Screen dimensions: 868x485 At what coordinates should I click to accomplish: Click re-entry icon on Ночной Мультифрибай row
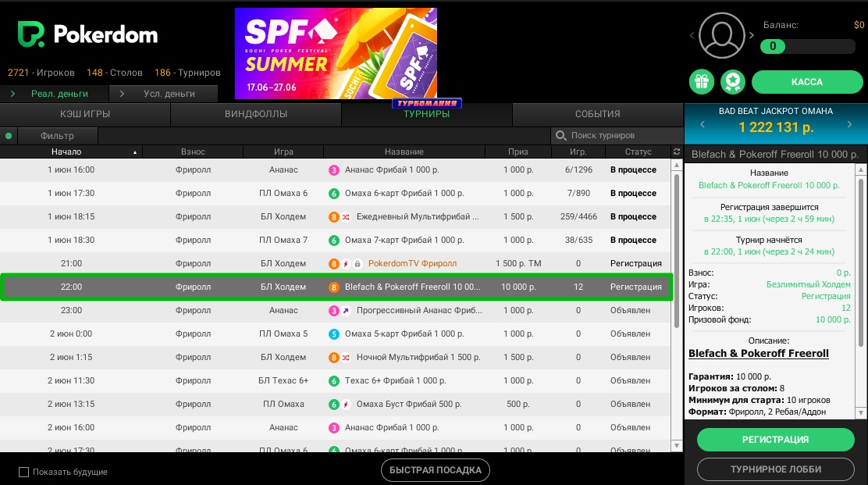346,358
